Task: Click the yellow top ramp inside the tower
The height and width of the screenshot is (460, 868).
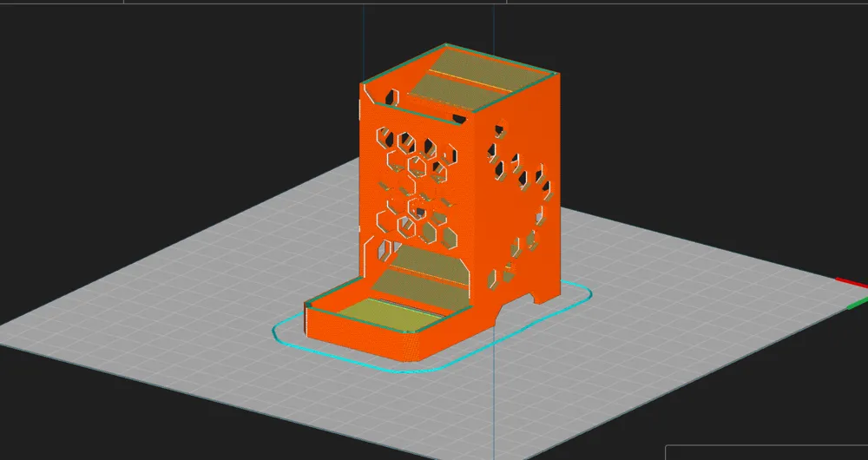Action: click(x=476, y=79)
